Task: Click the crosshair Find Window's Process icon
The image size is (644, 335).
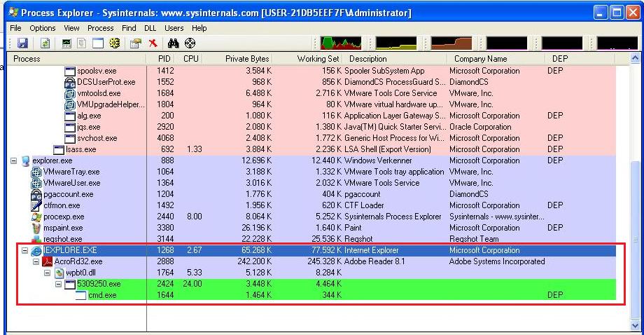Action: click(x=190, y=43)
